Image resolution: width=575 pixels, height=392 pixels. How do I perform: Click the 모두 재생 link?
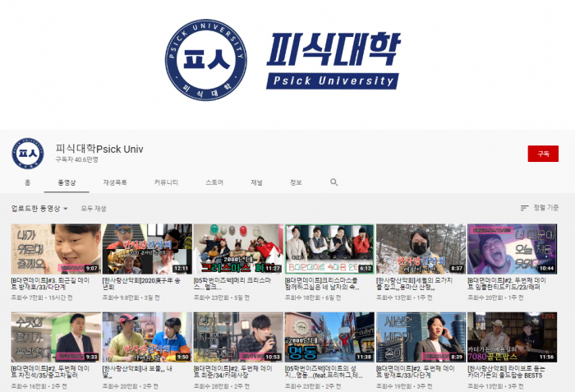pyautogui.click(x=94, y=209)
